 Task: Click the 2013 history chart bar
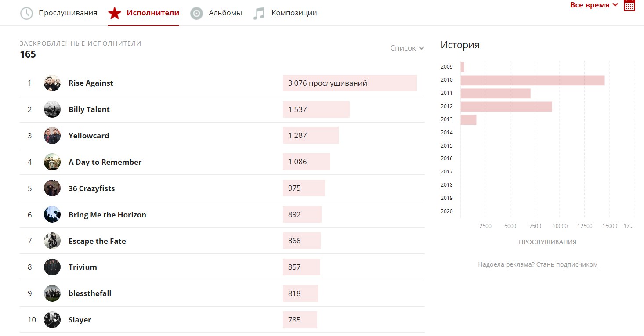[x=468, y=120]
